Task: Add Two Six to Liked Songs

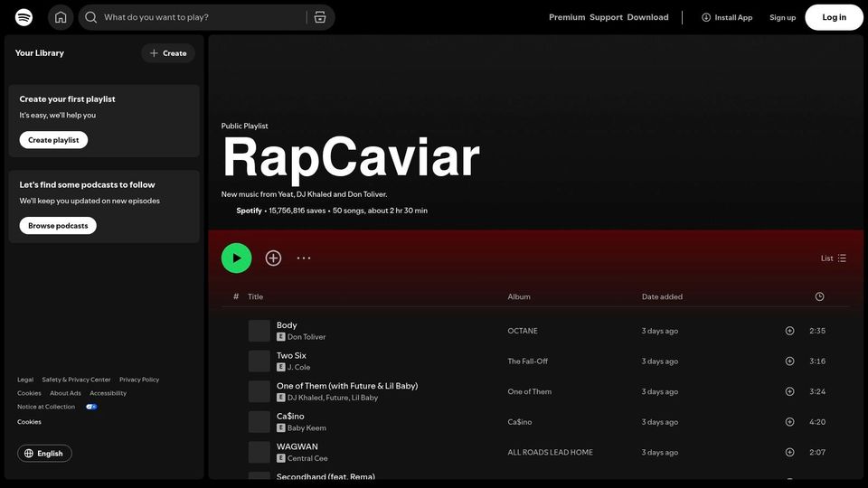Action: click(790, 361)
